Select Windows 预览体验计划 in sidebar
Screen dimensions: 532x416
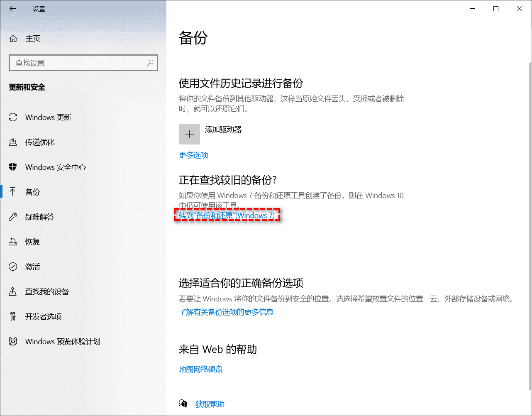click(x=63, y=342)
